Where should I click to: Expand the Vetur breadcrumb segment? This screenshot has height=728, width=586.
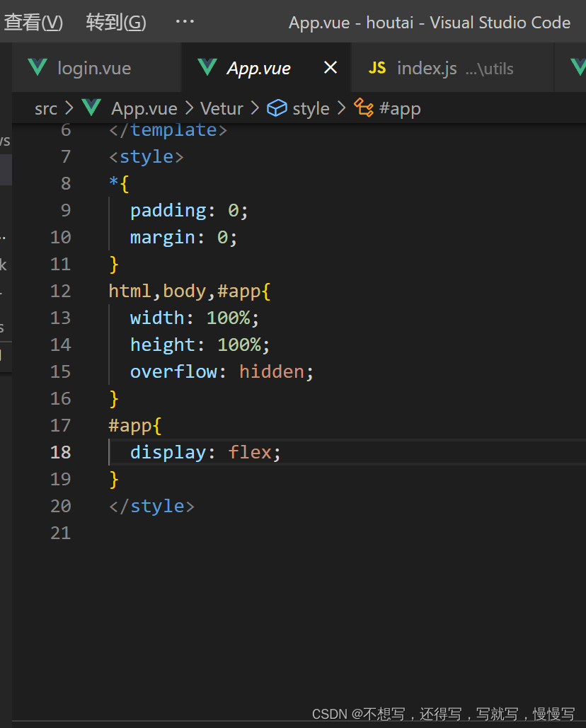[222, 108]
